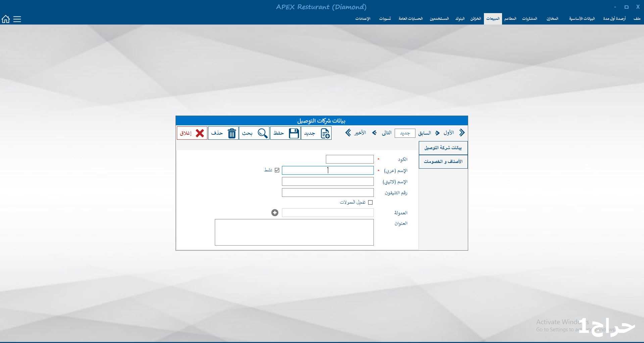Click the plus icon beside commission field
The width and height of the screenshot is (644, 343).
(275, 213)
